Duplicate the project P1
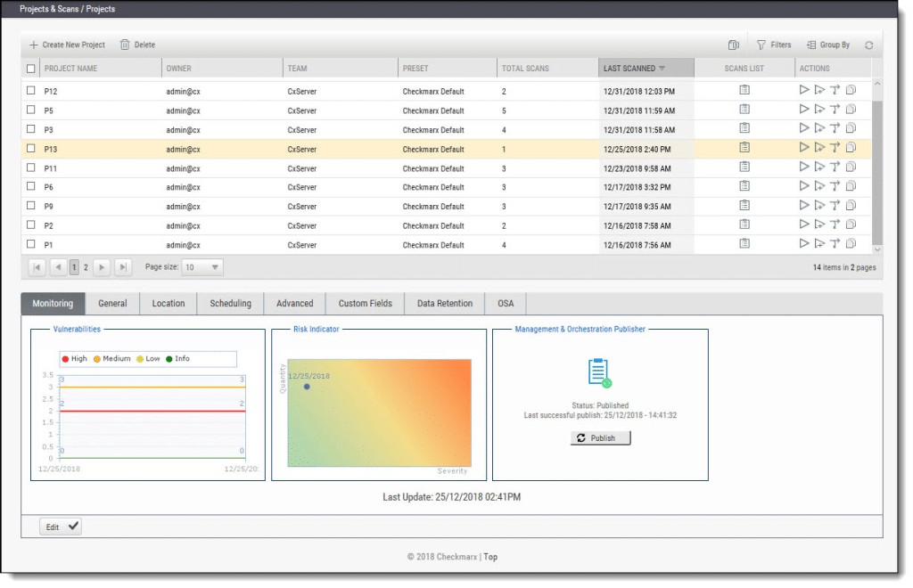The width and height of the screenshot is (913, 588). click(851, 243)
